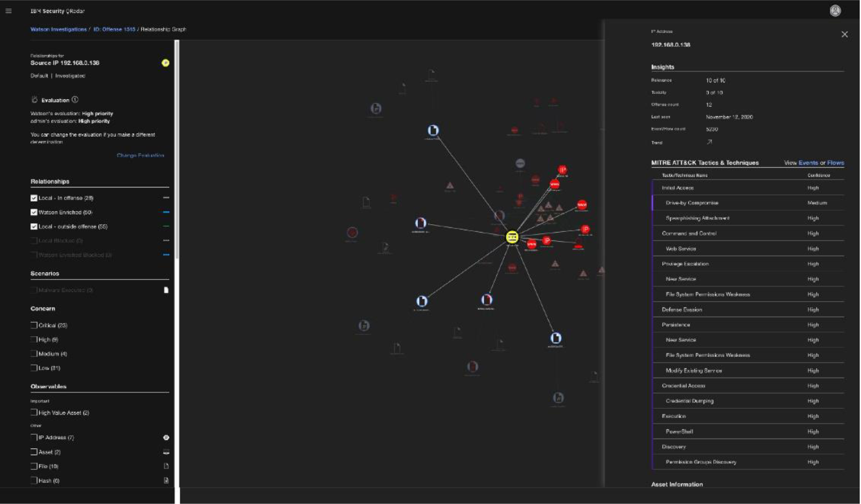Check the File (10) observable
Screen dimensions: 861x504
pos(34,466)
